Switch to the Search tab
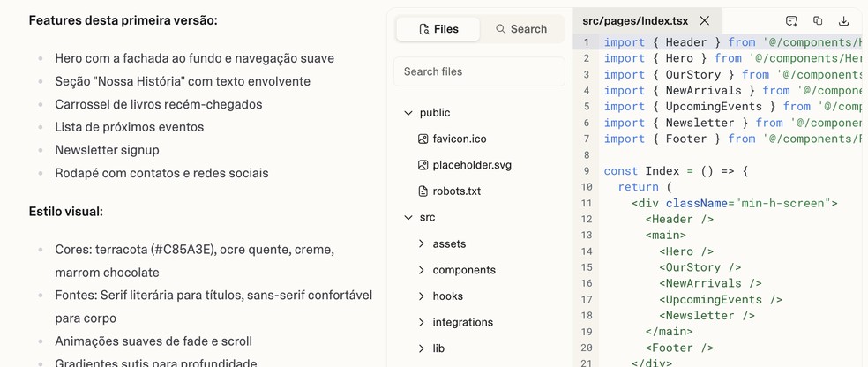The width and height of the screenshot is (868, 367). pos(520,29)
